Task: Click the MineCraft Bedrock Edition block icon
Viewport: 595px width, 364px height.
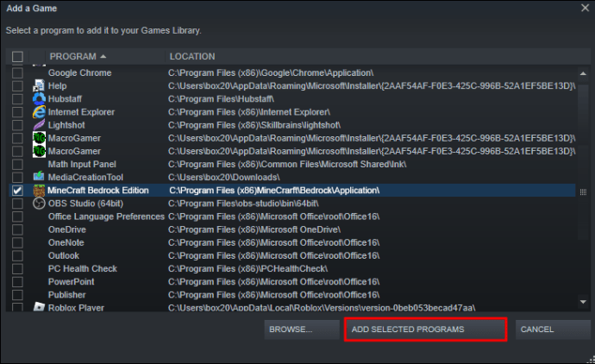Action: tap(39, 190)
